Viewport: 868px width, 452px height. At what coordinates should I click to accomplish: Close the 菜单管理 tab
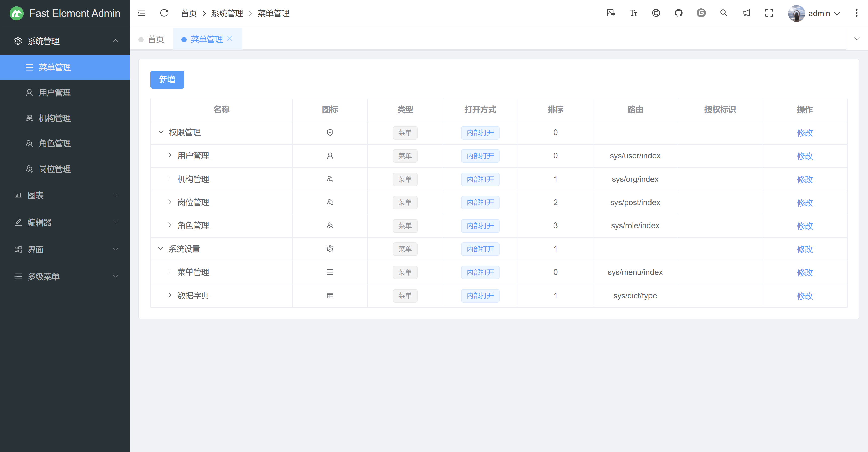(230, 39)
